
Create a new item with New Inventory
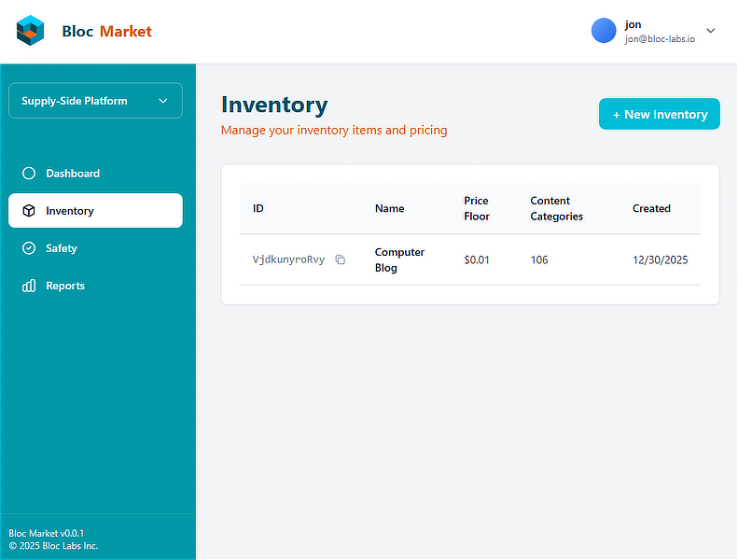tap(659, 114)
